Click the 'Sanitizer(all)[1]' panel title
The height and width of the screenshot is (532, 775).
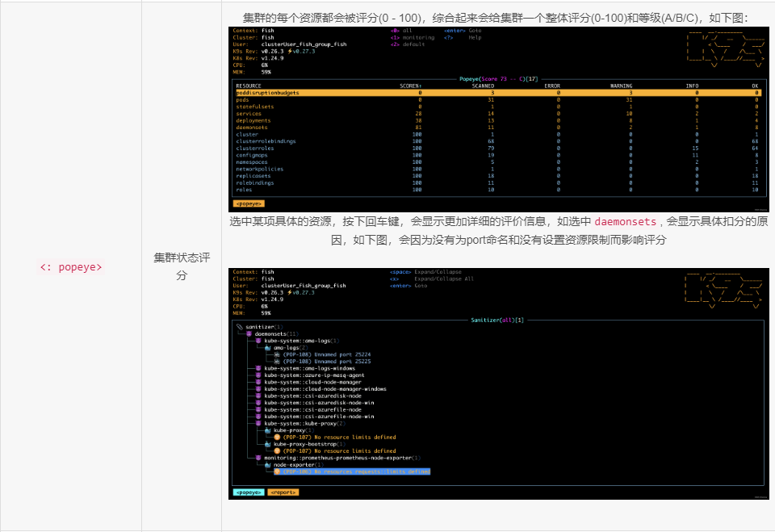click(496, 320)
